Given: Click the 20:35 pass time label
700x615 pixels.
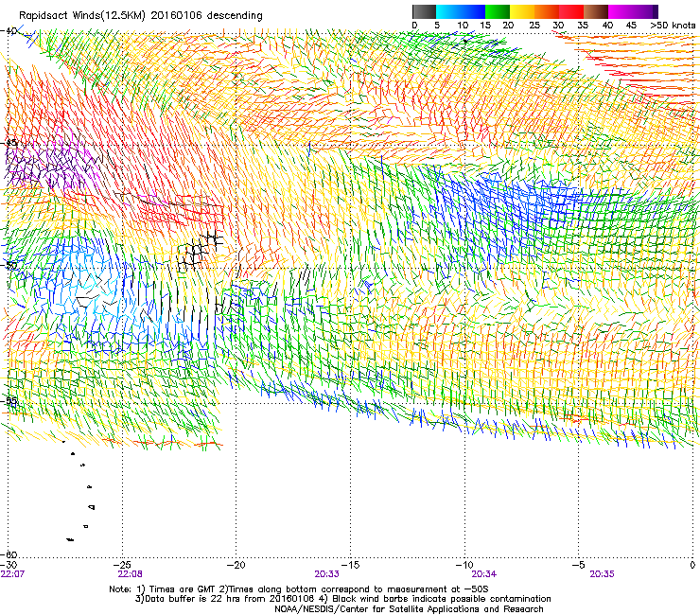Looking at the screenshot, I should tap(602, 574).
